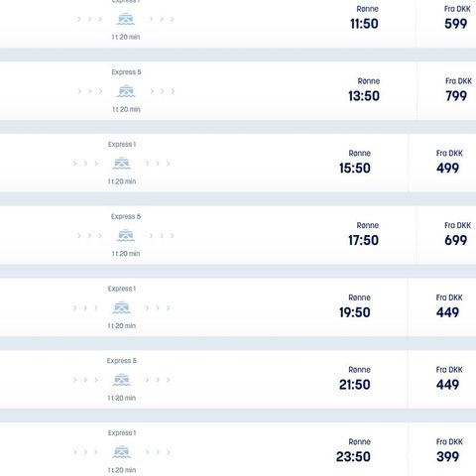Click the ferry icon for 13:50 departure
The image size is (476, 476).
pyautogui.click(x=126, y=91)
